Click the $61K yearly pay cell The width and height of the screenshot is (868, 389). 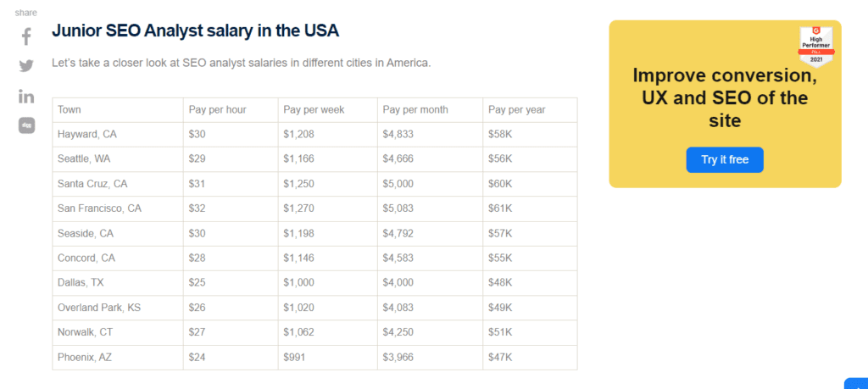[x=501, y=208]
